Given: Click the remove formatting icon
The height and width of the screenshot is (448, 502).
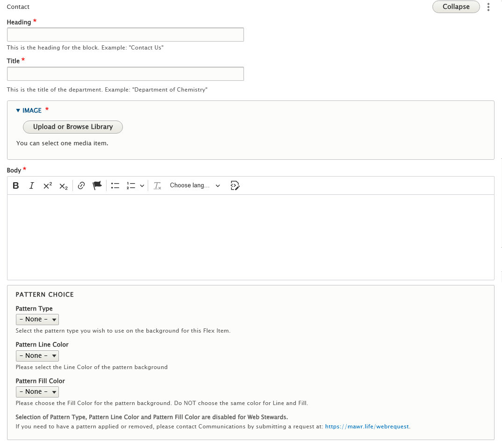Looking at the screenshot, I should tap(157, 185).
